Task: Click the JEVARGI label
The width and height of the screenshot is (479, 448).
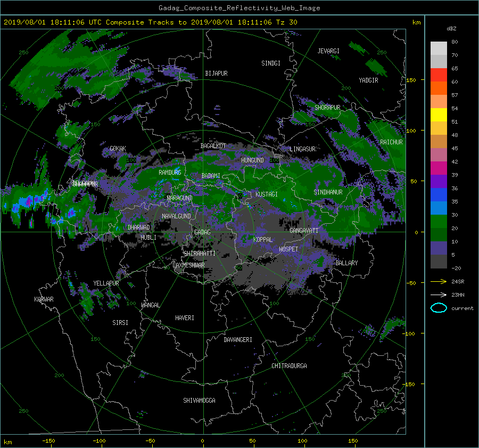Action: [328, 51]
